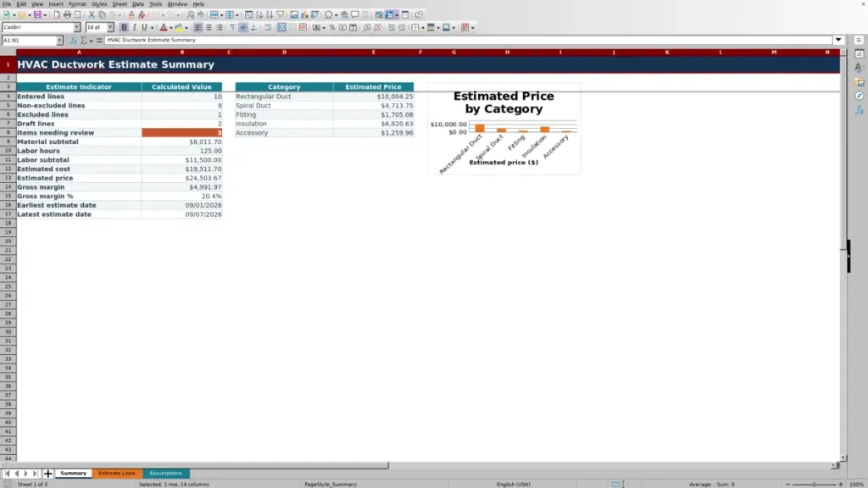Open the borders dropdown arrow

point(423,28)
